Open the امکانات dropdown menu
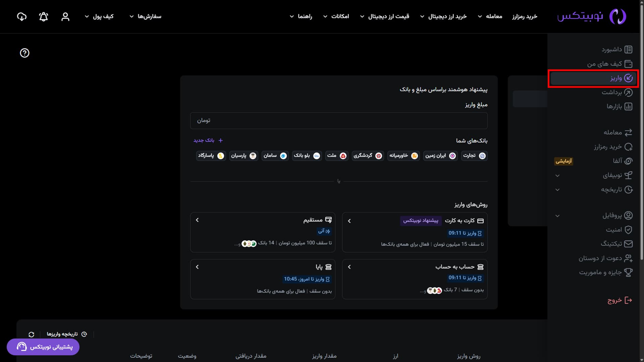Screen dimensions: 644x362 coord(336,16)
